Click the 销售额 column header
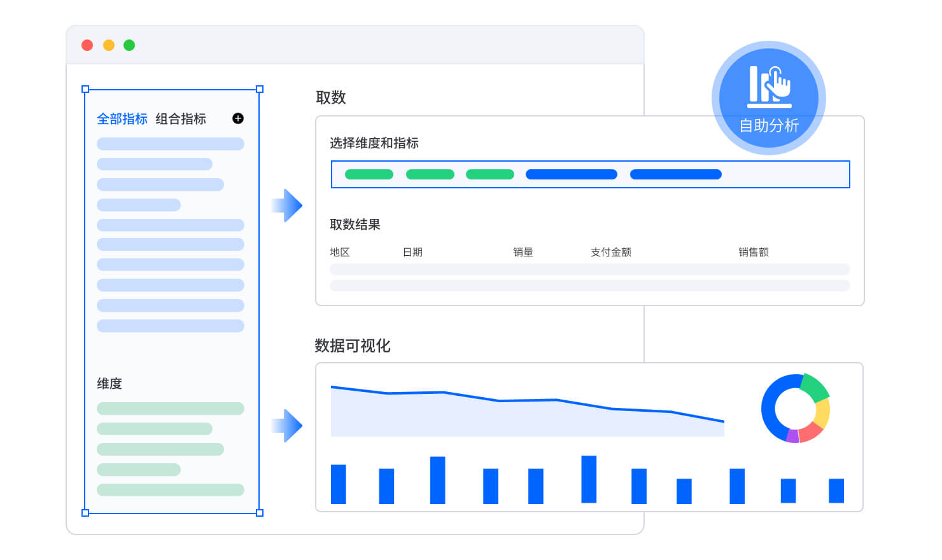 (753, 252)
